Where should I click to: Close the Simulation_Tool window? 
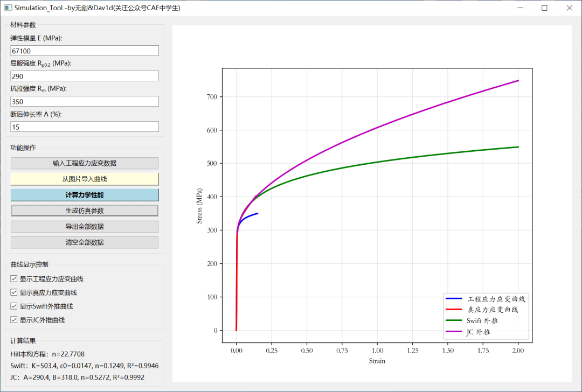(570, 8)
